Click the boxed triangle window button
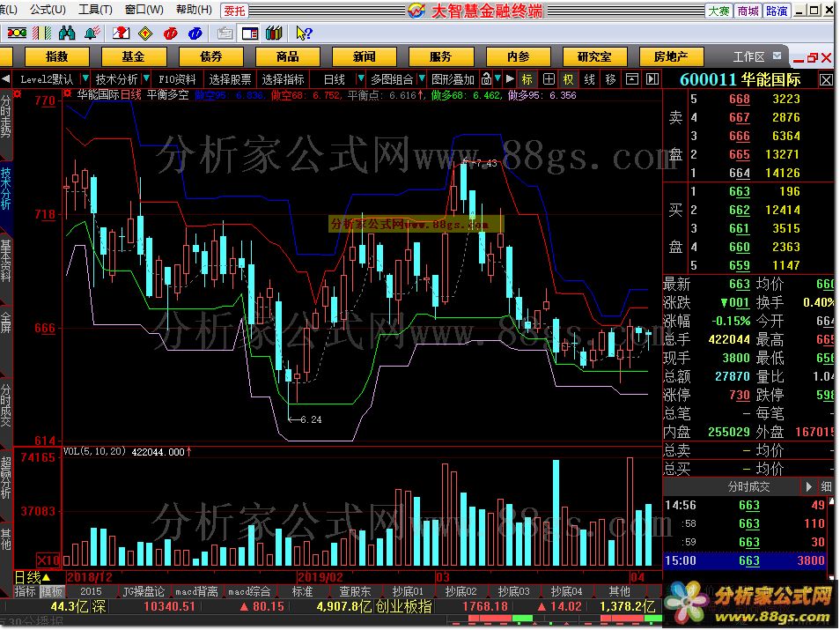This screenshot has width=840, height=630. coord(632,79)
